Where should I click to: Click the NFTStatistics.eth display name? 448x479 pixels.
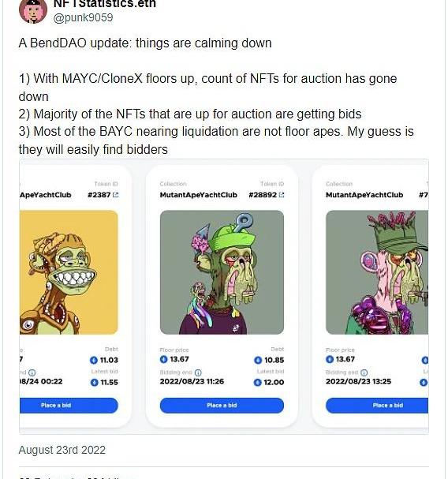click(104, 4)
